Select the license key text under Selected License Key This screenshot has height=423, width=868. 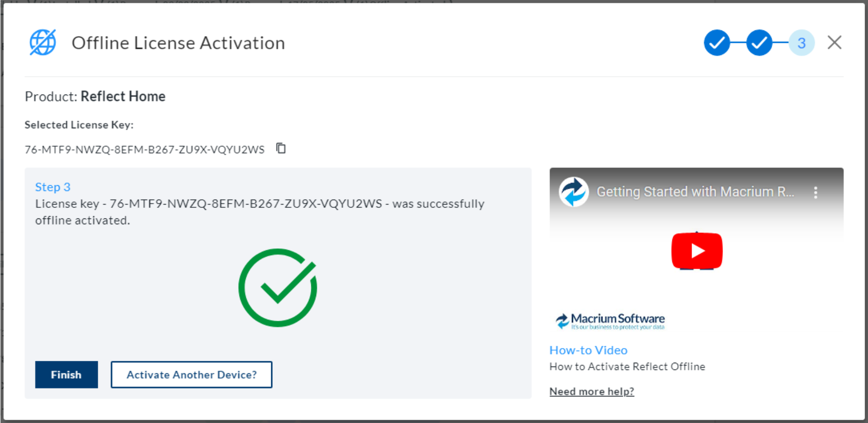click(145, 150)
